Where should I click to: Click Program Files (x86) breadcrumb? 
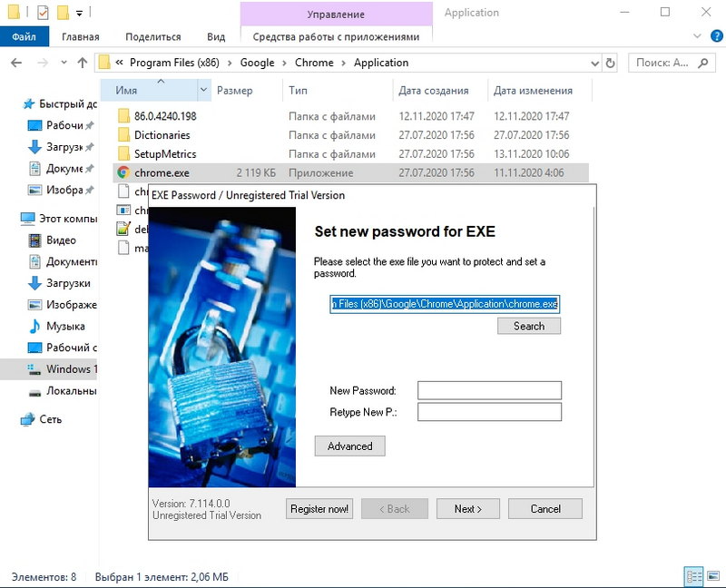click(x=174, y=63)
